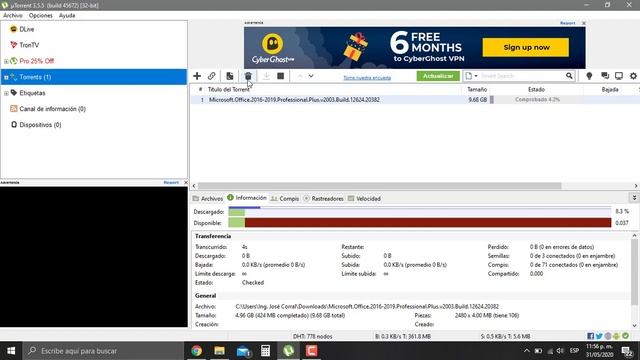Click green network OK status icon
This screenshot has height=360, width=640.
(x=625, y=336)
